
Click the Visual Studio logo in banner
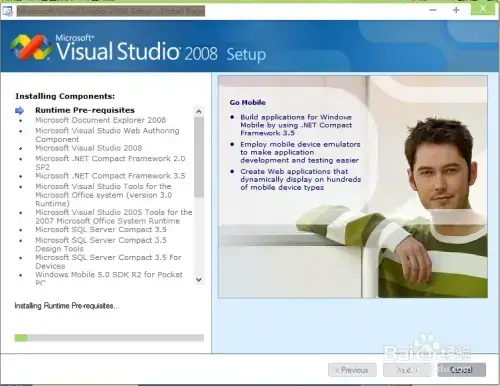click(x=31, y=47)
